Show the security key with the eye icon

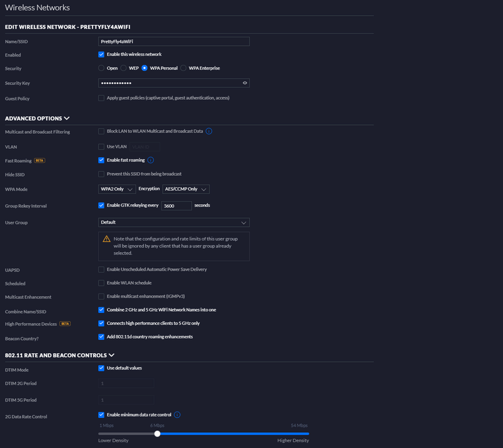pos(245,83)
